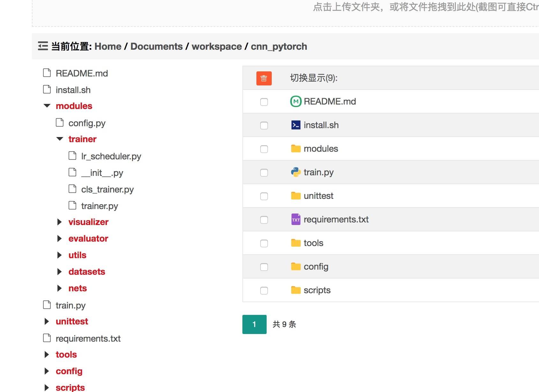539x392 pixels.
Task: Click file icon beside lr_scheduler.py in tree
Action: tap(72, 156)
